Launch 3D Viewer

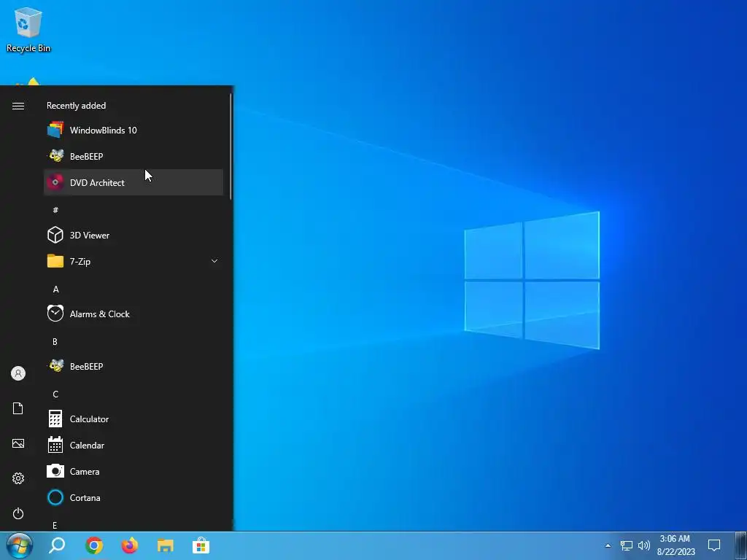coord(133,236)
